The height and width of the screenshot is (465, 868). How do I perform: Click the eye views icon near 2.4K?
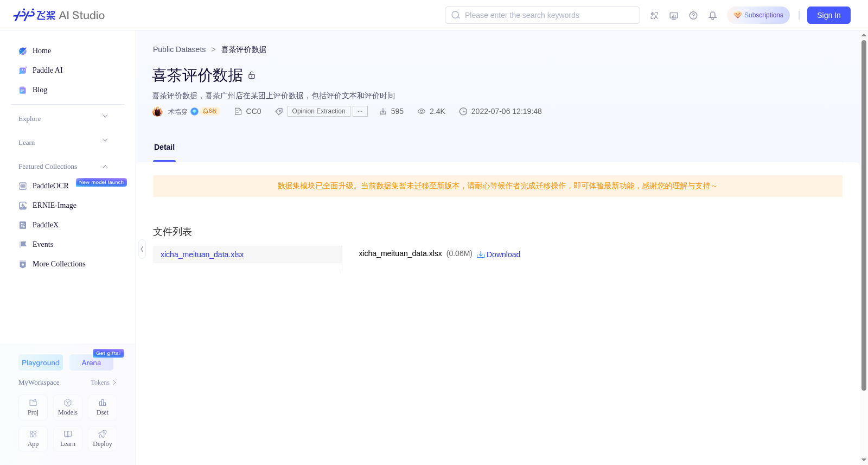[422, 111]
